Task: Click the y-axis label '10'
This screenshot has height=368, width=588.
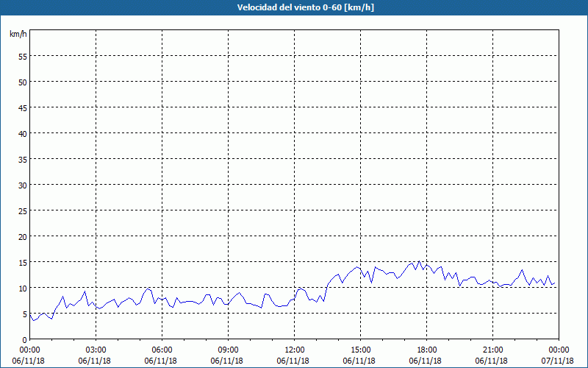Action: point(23,288)
